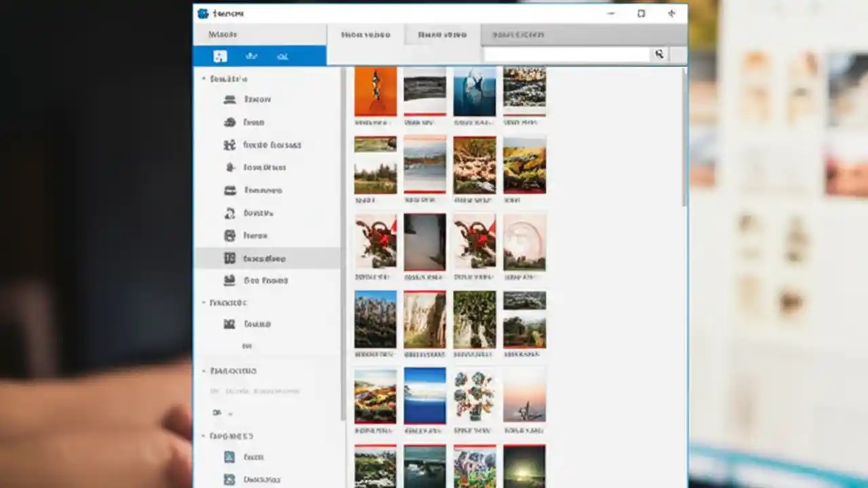Select the grid view icon in blue toolbar

(x=220, y=56)
